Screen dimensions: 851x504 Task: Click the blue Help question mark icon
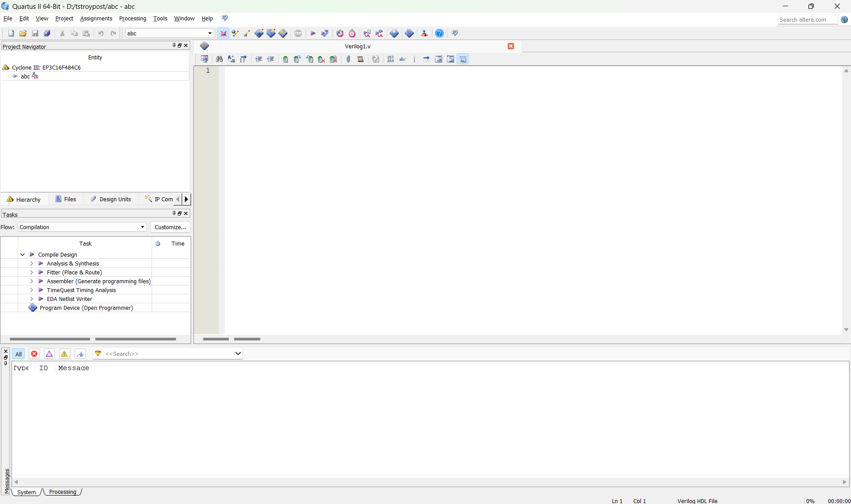click(x=439, y=33)
